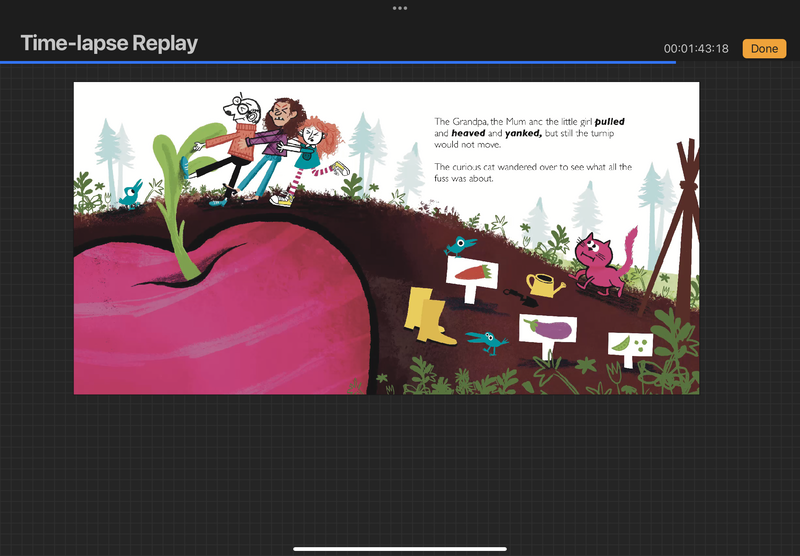This screenshot has height=556, width=800.
Task: Click the yellow rubber boots
Action: 429,316
